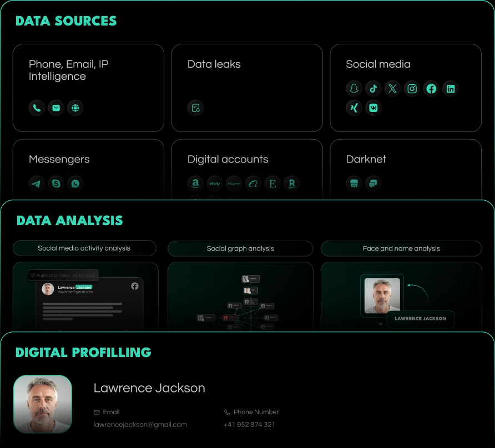Screen dimensions: 495x448
Task: Select the VK icon
Action: pos(373,108)
